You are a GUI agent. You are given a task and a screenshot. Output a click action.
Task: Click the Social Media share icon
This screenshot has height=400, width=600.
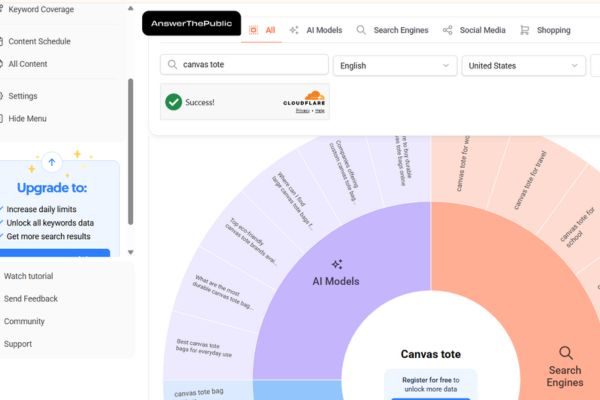pos(447,30)
